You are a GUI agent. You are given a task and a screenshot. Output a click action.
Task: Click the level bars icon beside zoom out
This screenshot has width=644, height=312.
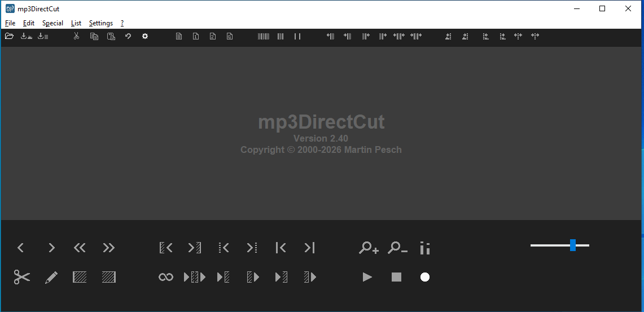(425, 248)
